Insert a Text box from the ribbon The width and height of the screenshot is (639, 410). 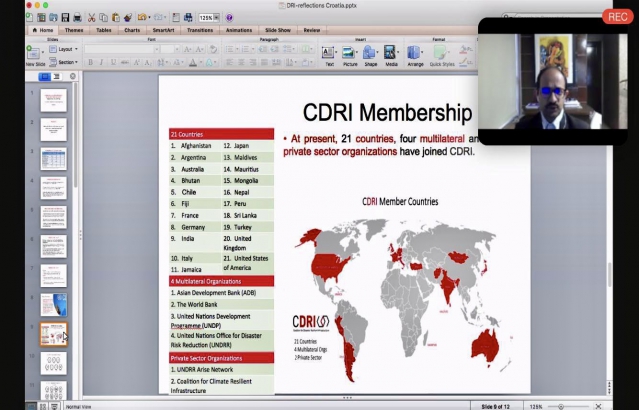[x=329, y=52]
